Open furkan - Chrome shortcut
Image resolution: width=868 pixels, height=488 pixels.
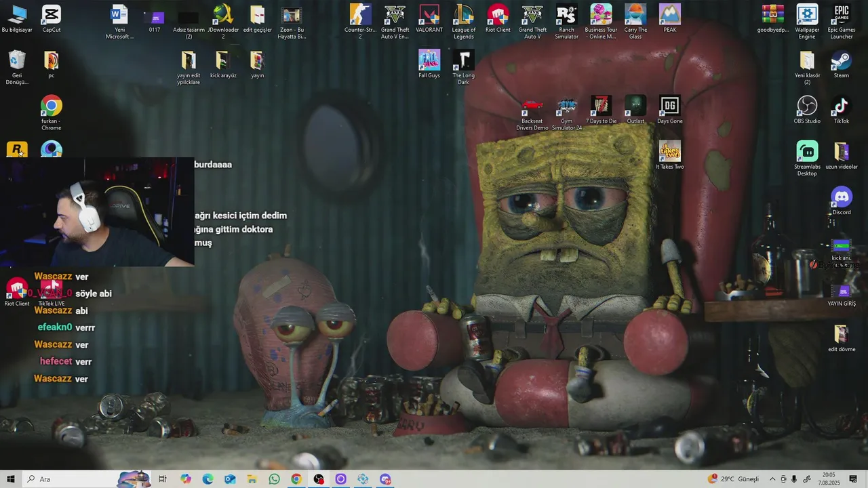(x=51, y=113)
